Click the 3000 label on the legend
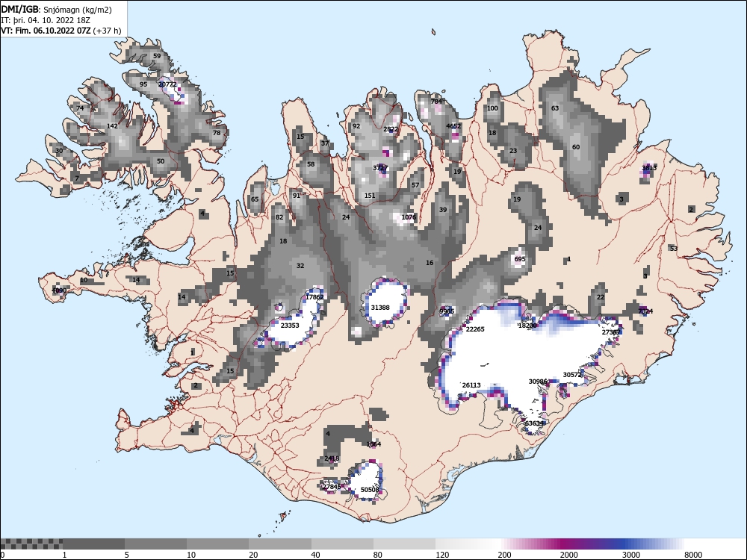 630,555
